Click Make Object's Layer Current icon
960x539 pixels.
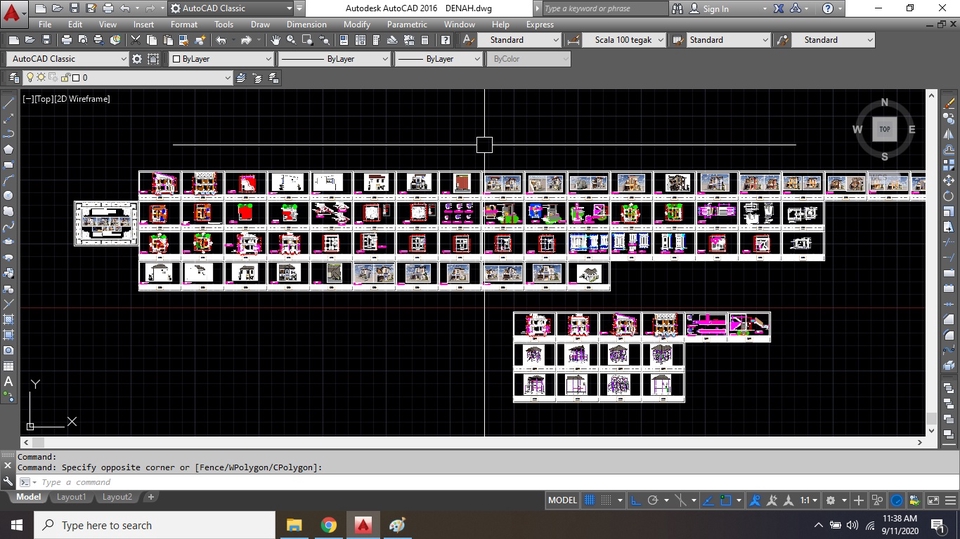[241, 78]
